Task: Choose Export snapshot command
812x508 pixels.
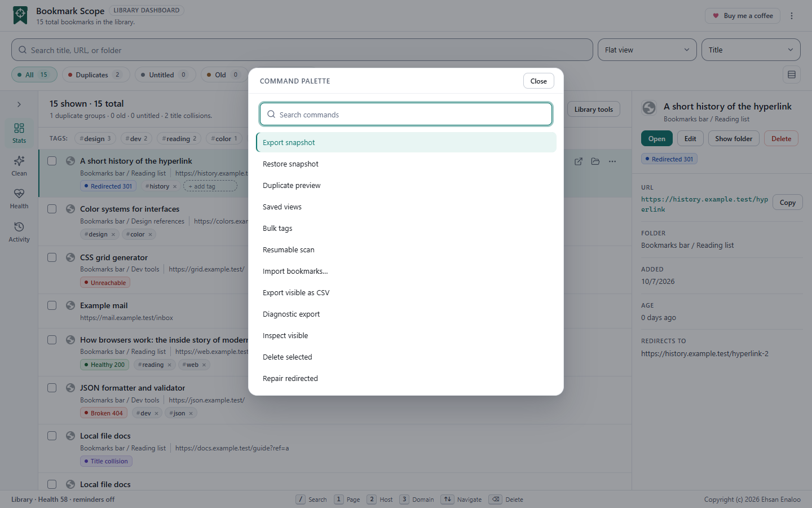Action: click(x=406, y=142)
